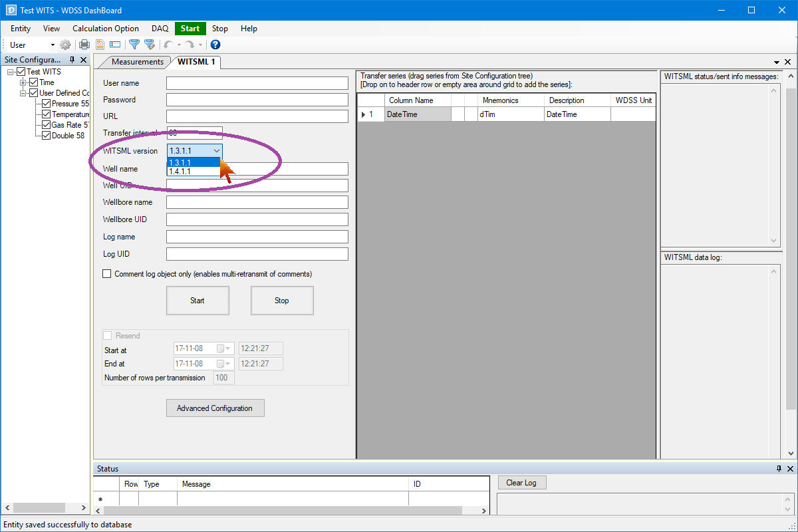
Task: Click the printer icon in the toolbar
Action: [84, 45]
